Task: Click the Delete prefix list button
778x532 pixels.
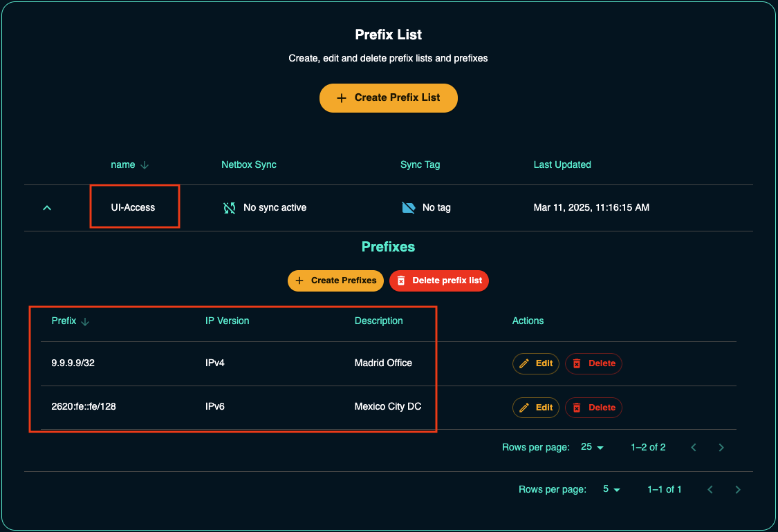Action: tap(439, 281)
